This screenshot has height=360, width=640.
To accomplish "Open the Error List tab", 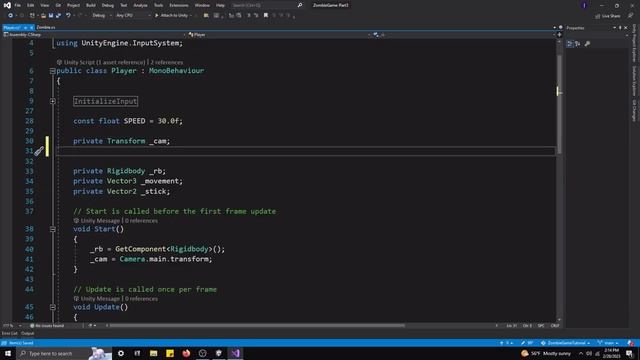I will 9,333.
